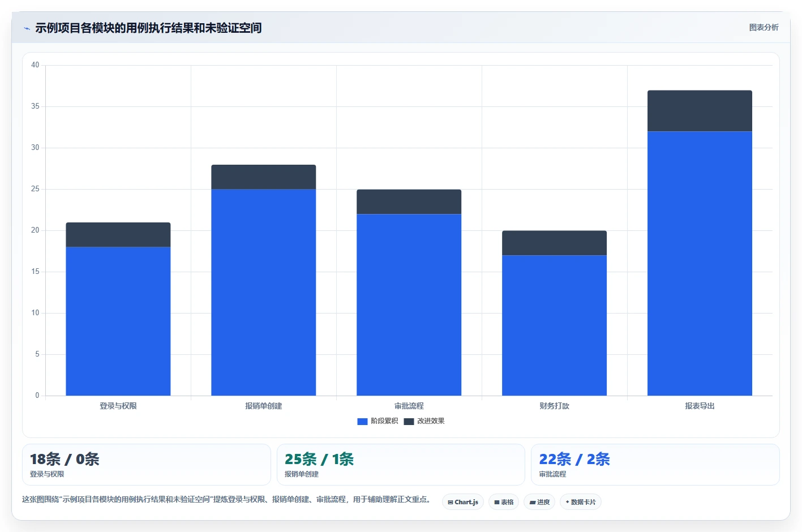Click the icon inside the Chart.js chip
The height and width of the screenshot is (532, 802).
[451, 503]
